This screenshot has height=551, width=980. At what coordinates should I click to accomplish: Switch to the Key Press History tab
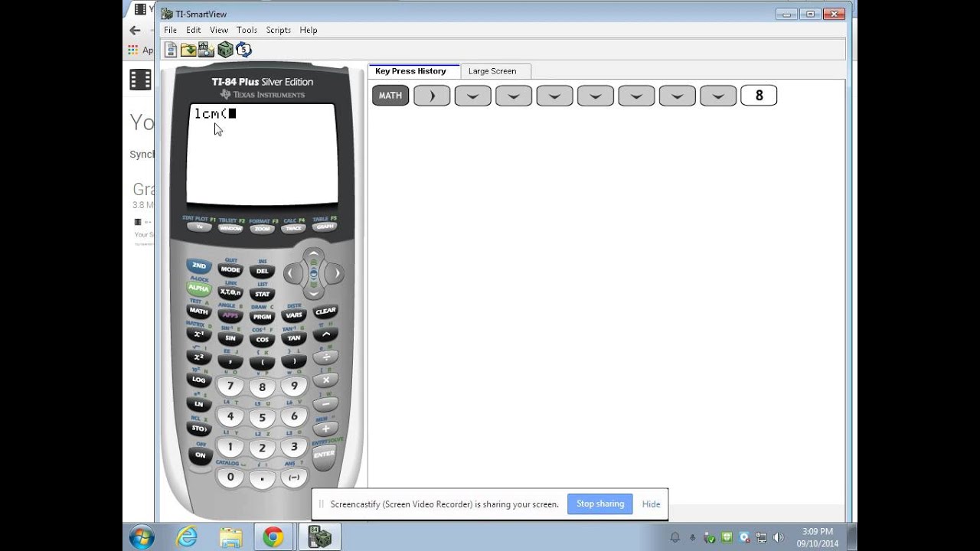[x=413, y=71]
